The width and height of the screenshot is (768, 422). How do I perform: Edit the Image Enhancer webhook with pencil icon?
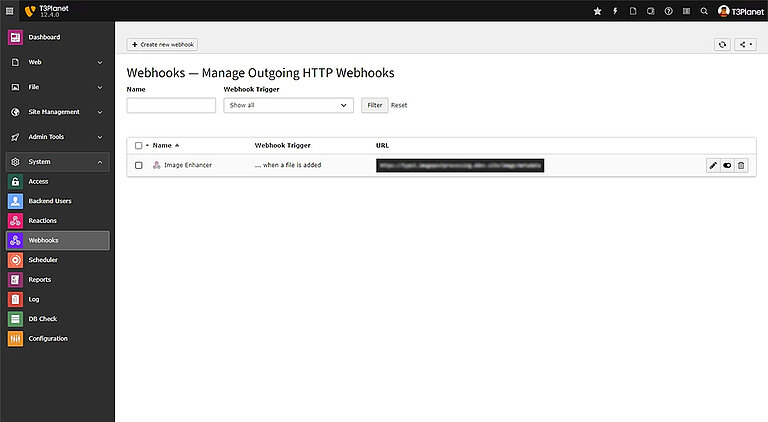point(713,165)
